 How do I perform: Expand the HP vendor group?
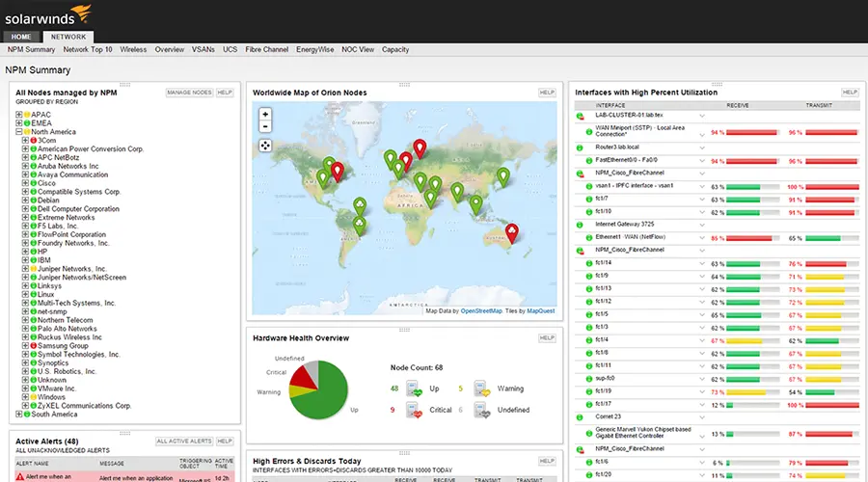[x=25, y=252]
